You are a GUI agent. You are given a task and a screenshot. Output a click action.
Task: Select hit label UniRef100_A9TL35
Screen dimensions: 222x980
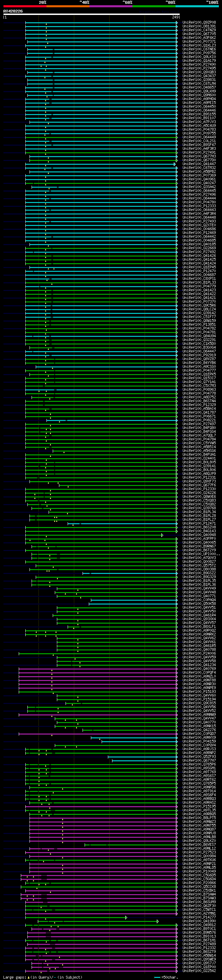tap(199, 810)
